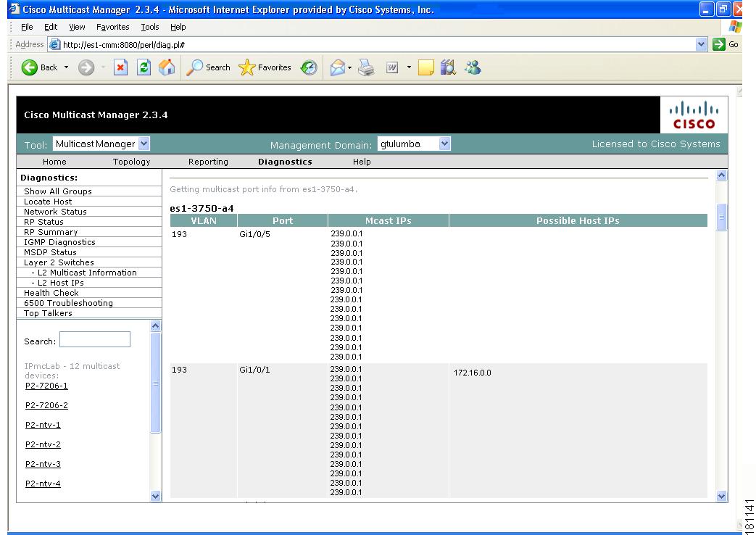The width and height of the screenshot is (756, 535).
Task: Select the Diagnostics tab
Action: click(285, 162)
